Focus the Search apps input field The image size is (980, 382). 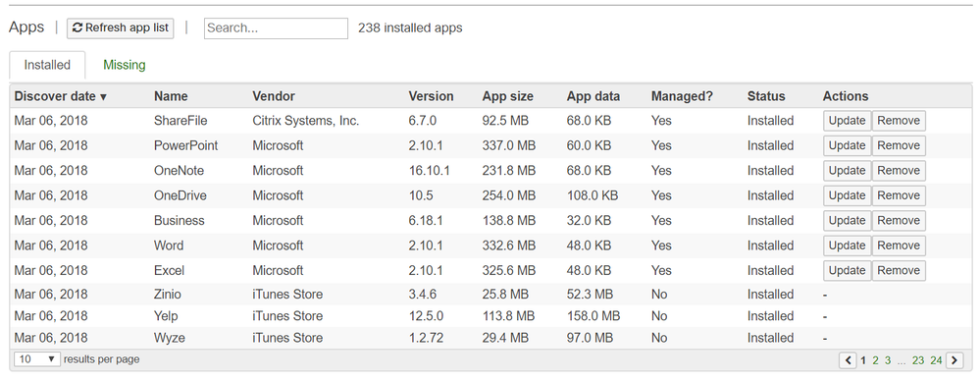point(276,28)
